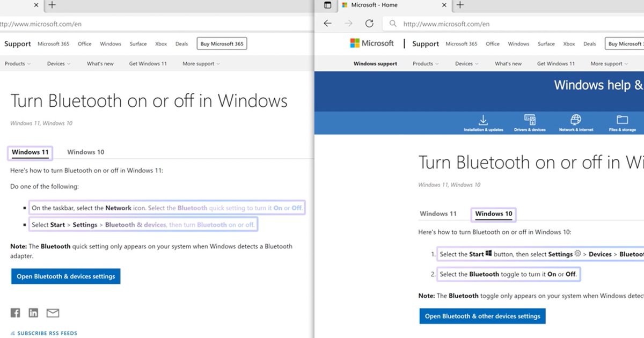Share via the LinkedIn icon
This screenshot has height=338, width=644.
click(33, 313)
